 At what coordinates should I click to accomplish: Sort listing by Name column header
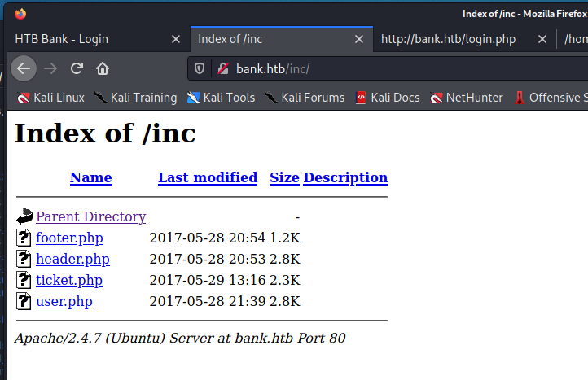tap(90, 177)
